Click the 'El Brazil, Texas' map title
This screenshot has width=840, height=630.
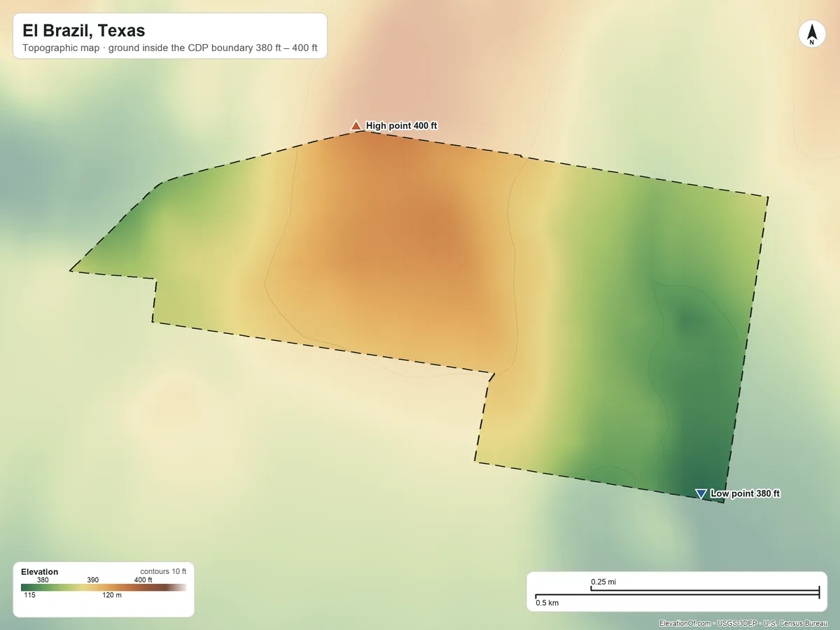point(83,30)
